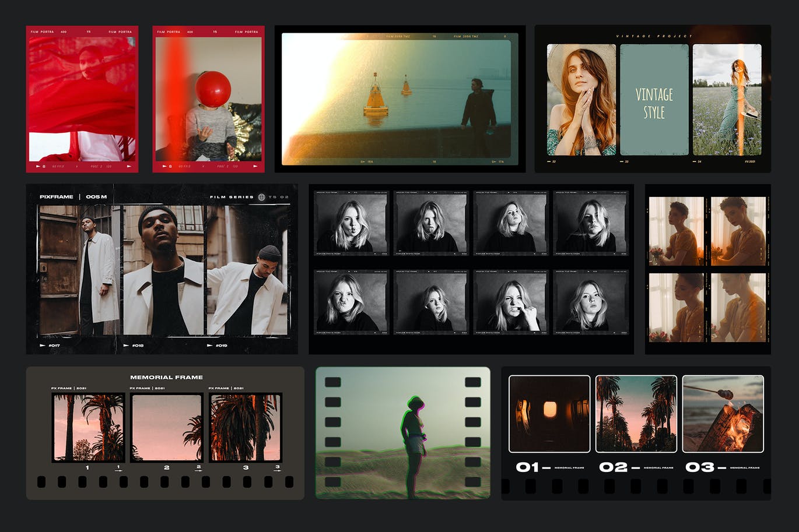Select the 02 memorial frame label

pos(636,467)
